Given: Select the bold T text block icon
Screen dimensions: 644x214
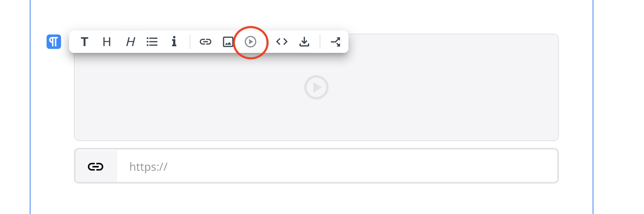Looking at the screenshot, I should (84, 42).
